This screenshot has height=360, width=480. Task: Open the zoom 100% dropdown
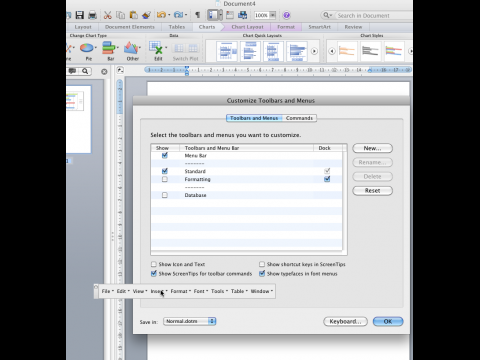pyautogui.click(x=273, y=15)
